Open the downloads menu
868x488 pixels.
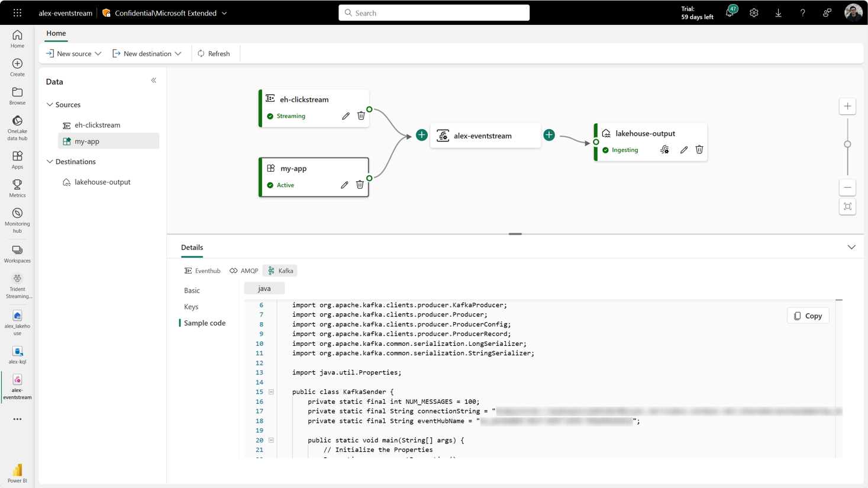(x=778, y=12)
